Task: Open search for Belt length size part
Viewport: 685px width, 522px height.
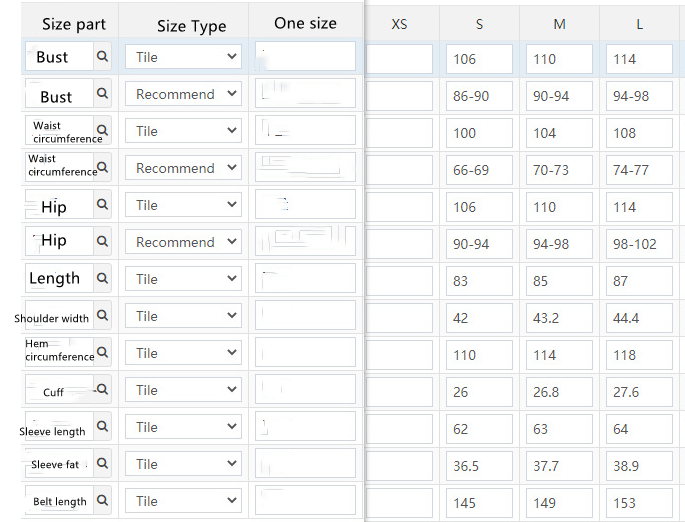Action: click(x=102, y=501)
